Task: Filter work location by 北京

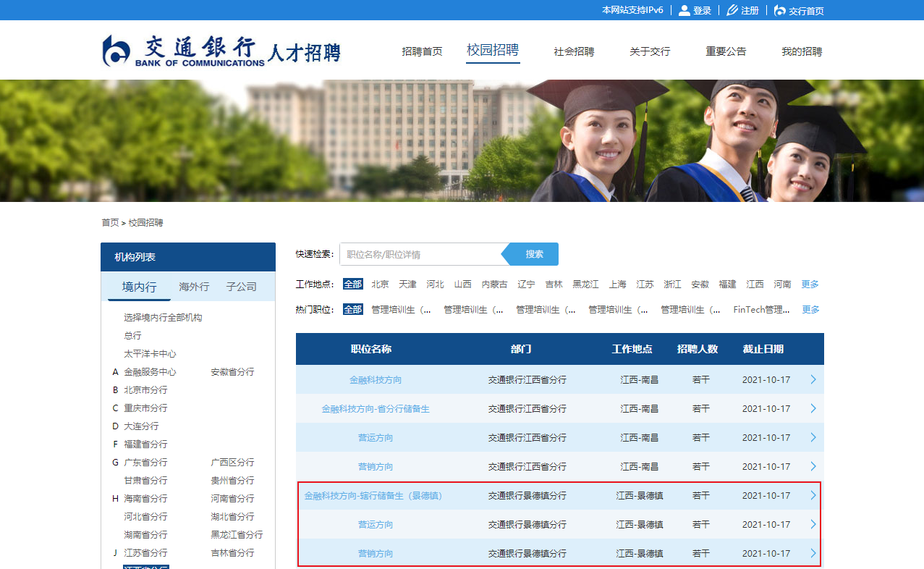Action: [x=380, y=284]
